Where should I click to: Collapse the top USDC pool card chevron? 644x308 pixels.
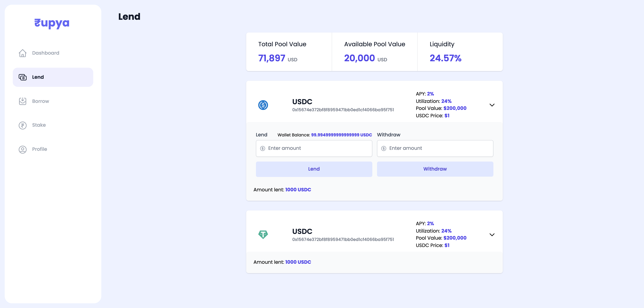[492, 105]
